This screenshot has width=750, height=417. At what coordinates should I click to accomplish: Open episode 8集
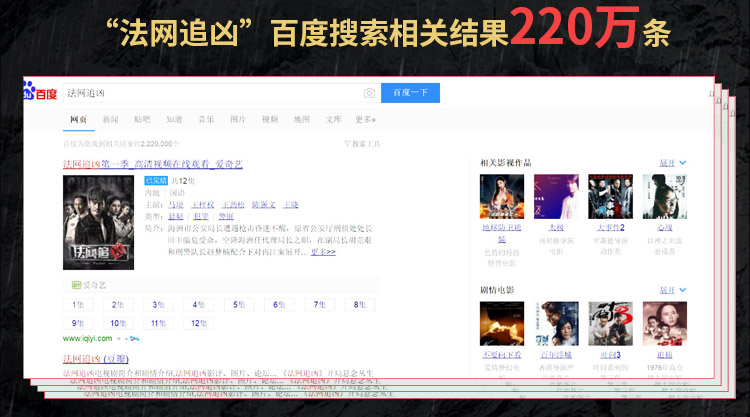click(x=360, y=305)
